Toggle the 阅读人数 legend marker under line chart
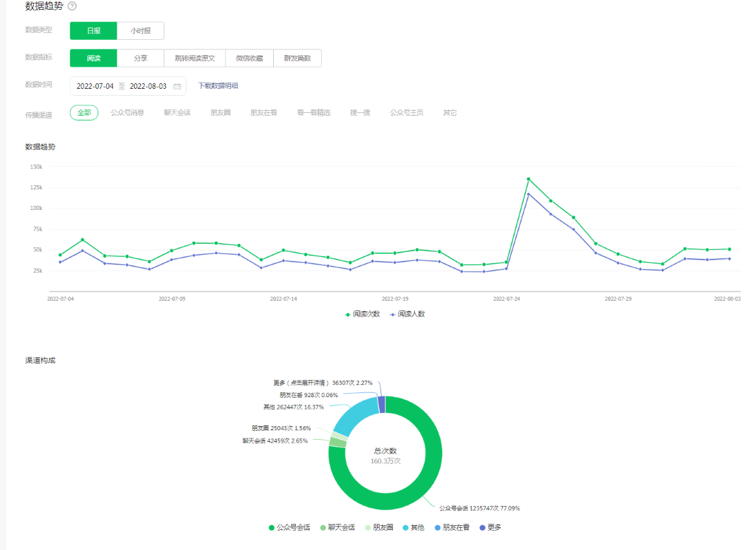The width and height of the screenshot is (756, 550). click(x=393, y=314)
